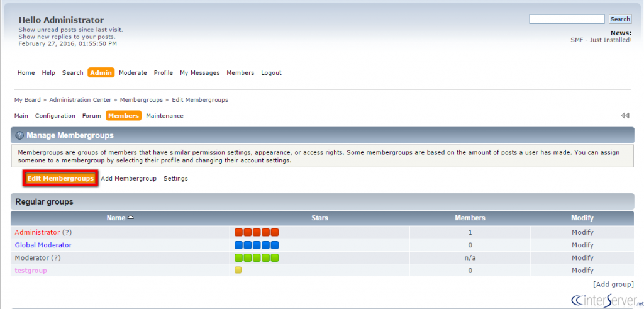Viewport: 644px width, 309px height.
Task: Click the collapse arrows icon right of Maintenance
Action: (625, 116)
